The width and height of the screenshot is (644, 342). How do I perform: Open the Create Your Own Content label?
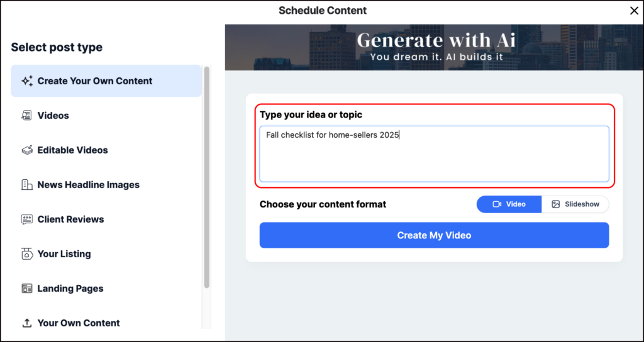[x=95, y=81]
